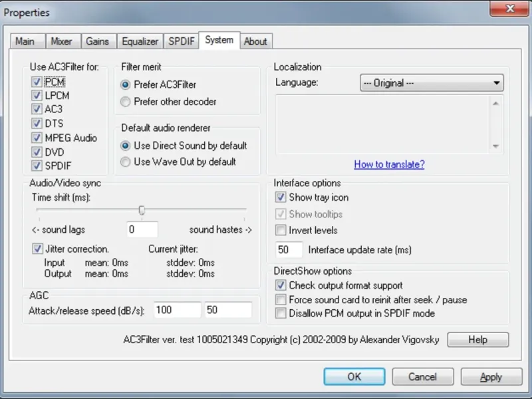Click the AGC attack speed field
This screenshot has height=399, width=532.
pyautogui.click(x=177, y=310)
